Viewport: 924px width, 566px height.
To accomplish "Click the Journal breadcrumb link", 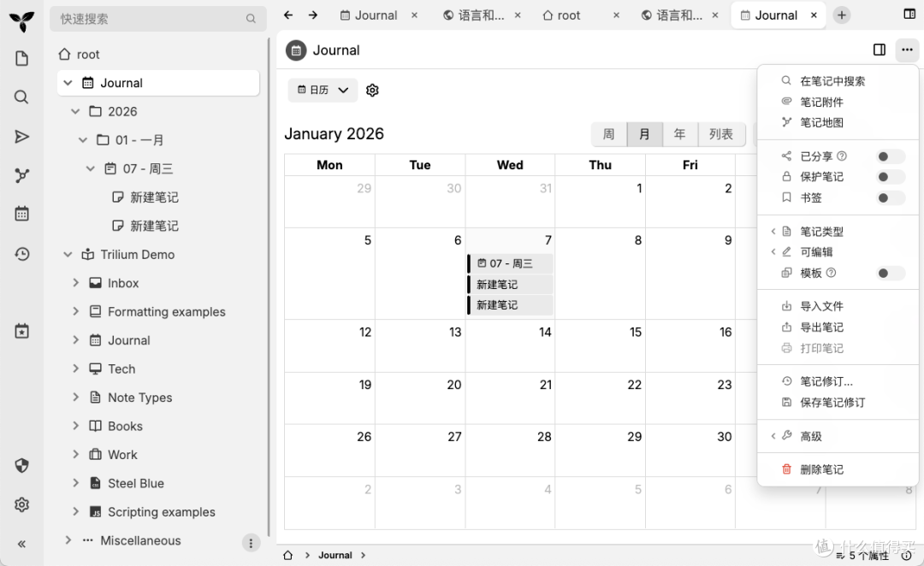I will point(335,556).
